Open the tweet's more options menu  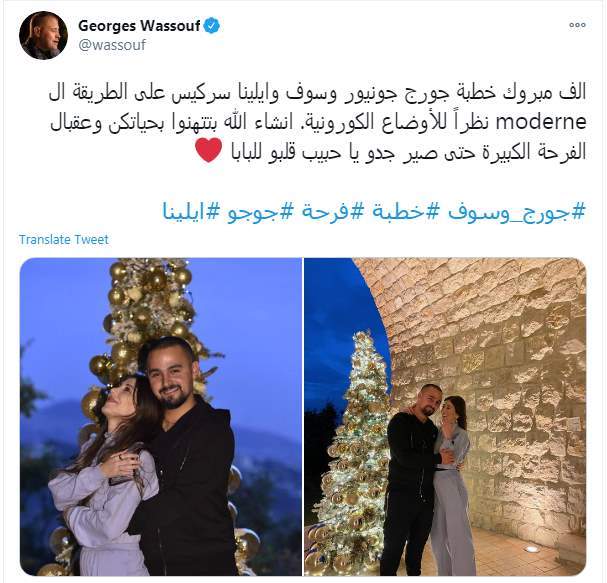pyautogui.click(x=577, y=25)
